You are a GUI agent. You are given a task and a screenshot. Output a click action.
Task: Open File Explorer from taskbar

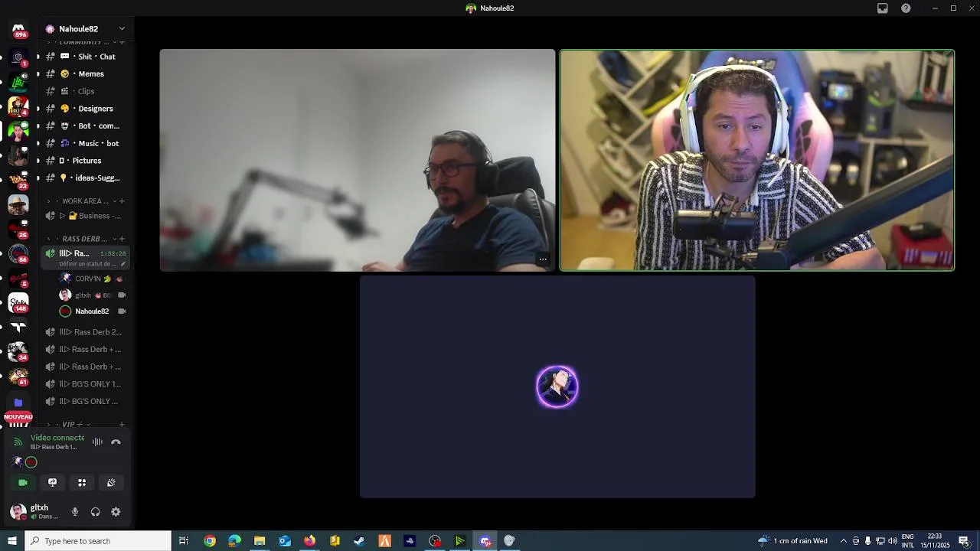260,541
